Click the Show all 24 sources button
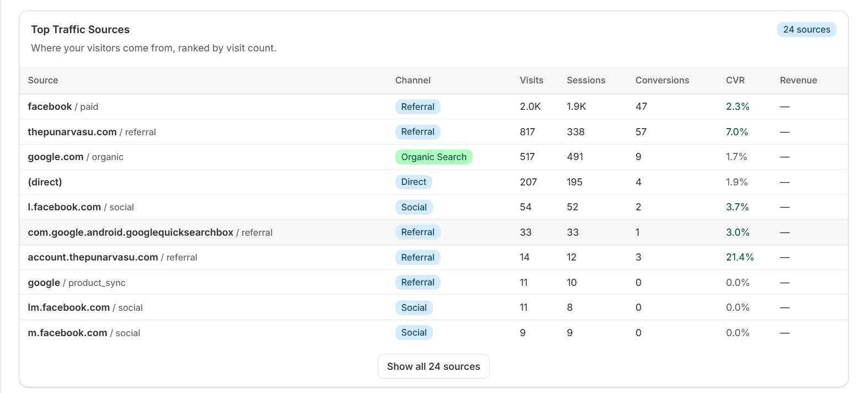The width and height of the screenshot is (868, 393). (x=433, y=367)
